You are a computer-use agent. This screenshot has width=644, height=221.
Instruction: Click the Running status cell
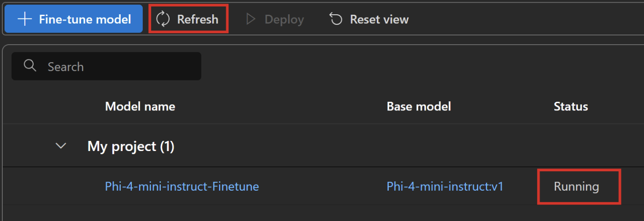(x=577, y=186)
